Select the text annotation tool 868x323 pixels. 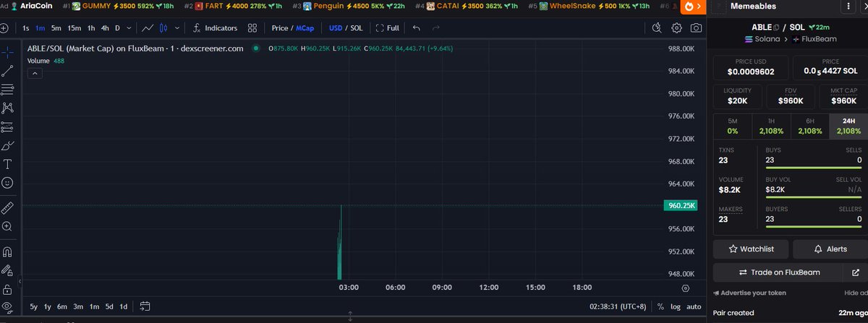click(x=7, y=165)
